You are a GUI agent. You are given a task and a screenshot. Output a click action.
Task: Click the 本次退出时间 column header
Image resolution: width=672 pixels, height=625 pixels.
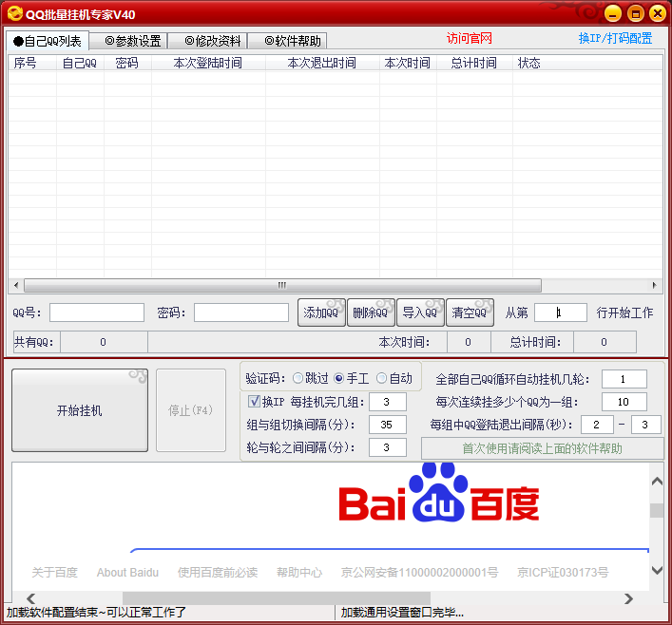pyautogui.click(x=322, y=63)
